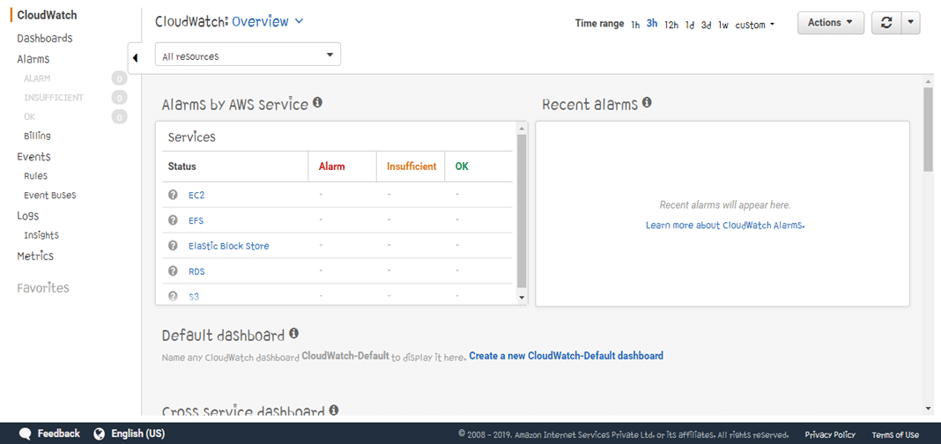
Task: Open the custom time range dropdown
Action: 754,25
